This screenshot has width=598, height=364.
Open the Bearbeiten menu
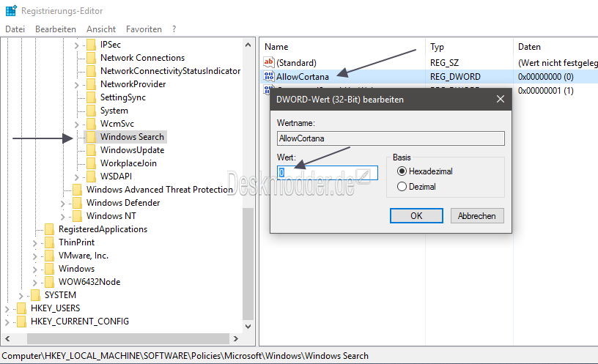56,29
